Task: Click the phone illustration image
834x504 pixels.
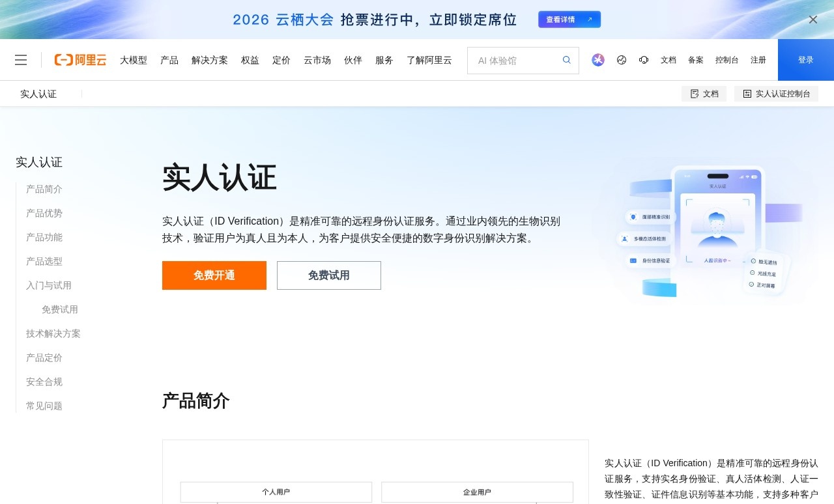Action: click(710, 231)
